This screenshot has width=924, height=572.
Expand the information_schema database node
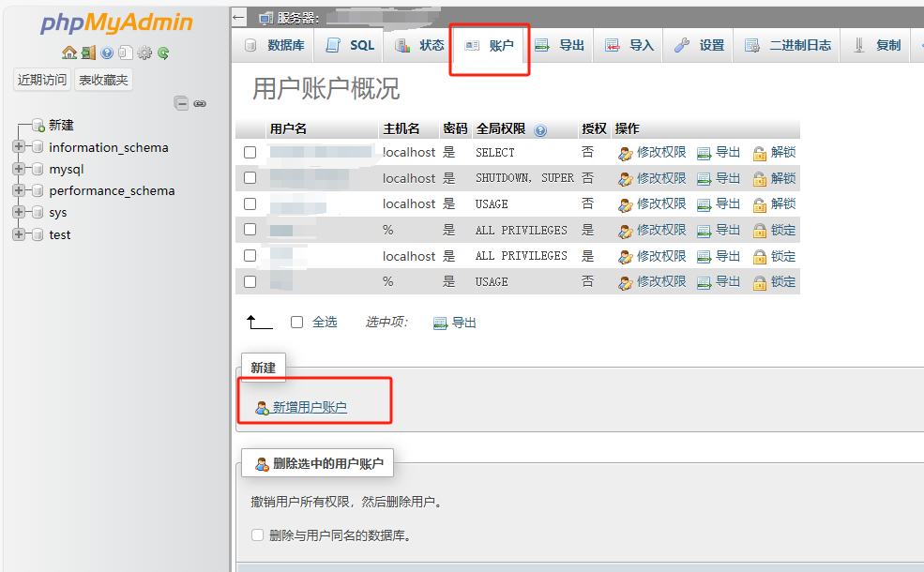point(19,147)
